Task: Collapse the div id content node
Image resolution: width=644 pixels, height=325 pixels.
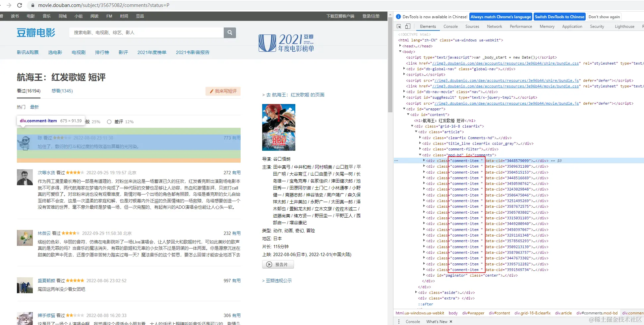Action: 408,115
